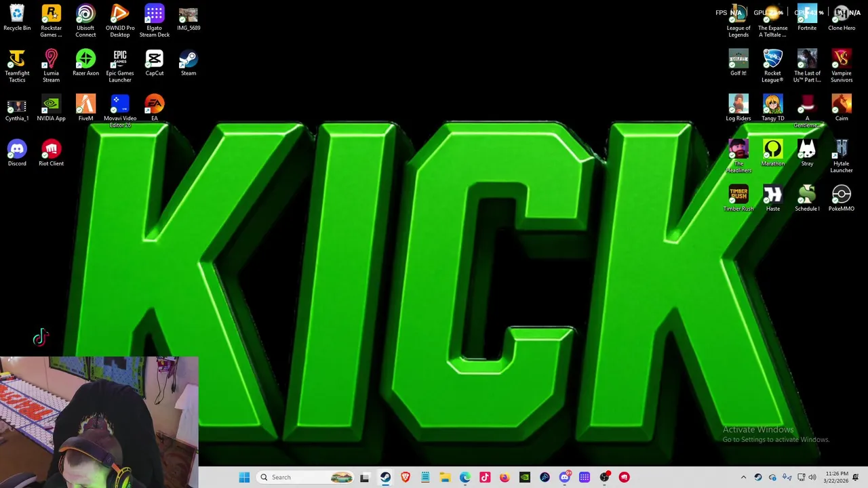Click the Steam system tray icon
The image size is (868, 488).
pyautogui.click(x=758, y=477)
